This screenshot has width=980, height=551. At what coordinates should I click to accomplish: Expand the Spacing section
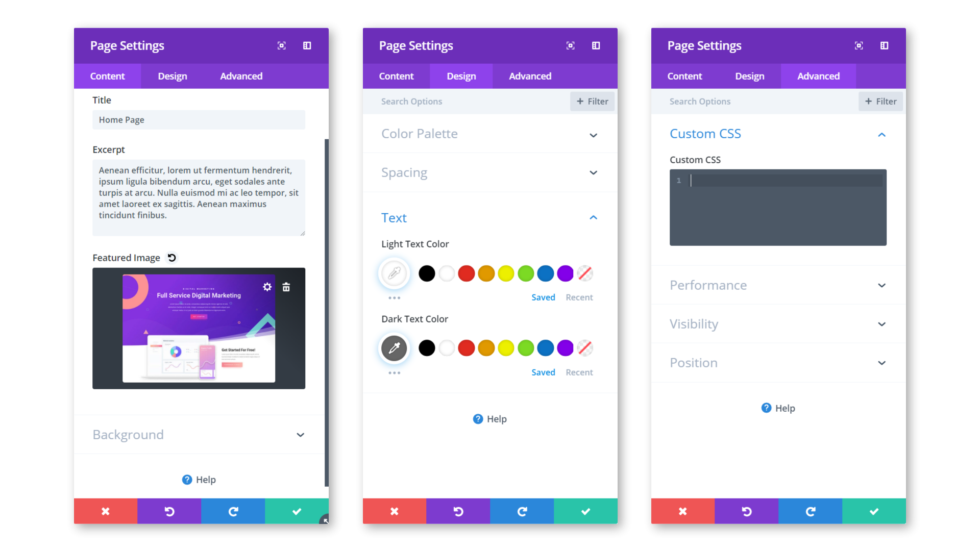pos(489,172)
